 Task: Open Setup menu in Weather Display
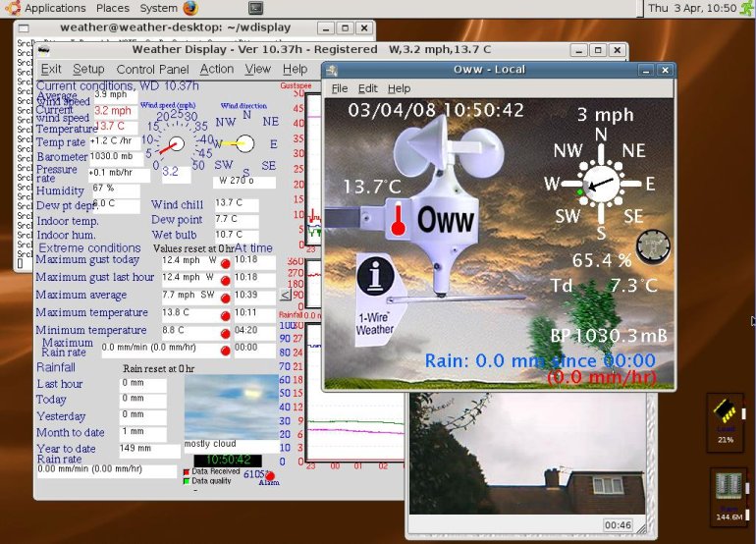pyautogui.click(x=88, y=70)
